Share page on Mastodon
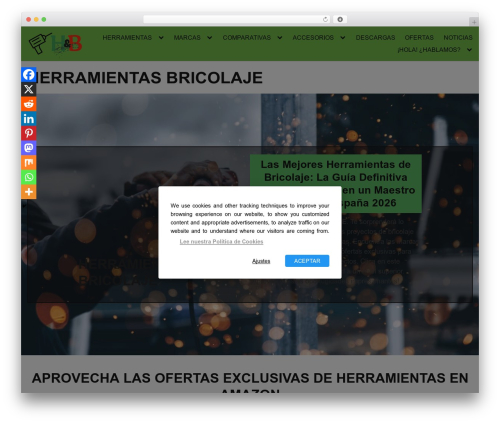 29,148
